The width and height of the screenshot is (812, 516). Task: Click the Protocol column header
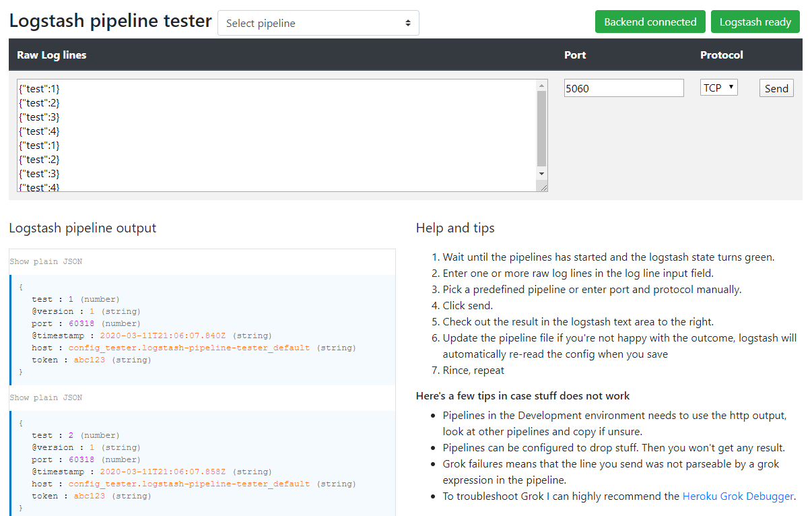coord(721,55)
